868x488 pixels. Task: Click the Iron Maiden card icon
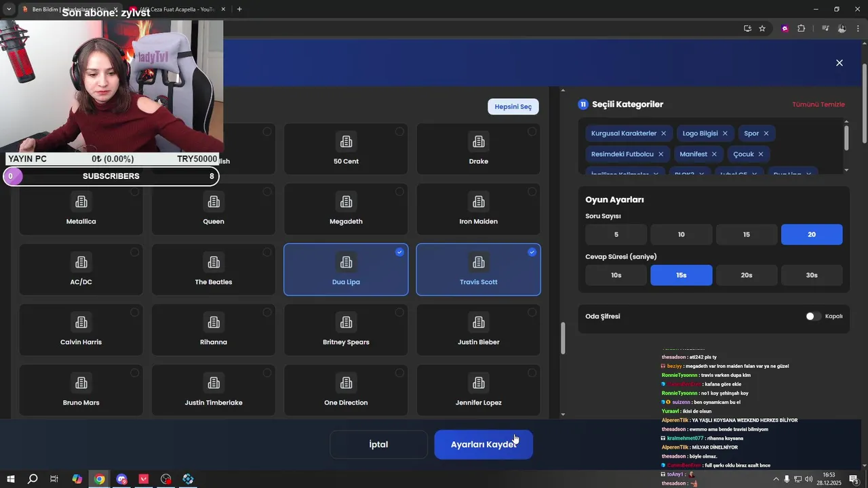click(x=479, y=202)
